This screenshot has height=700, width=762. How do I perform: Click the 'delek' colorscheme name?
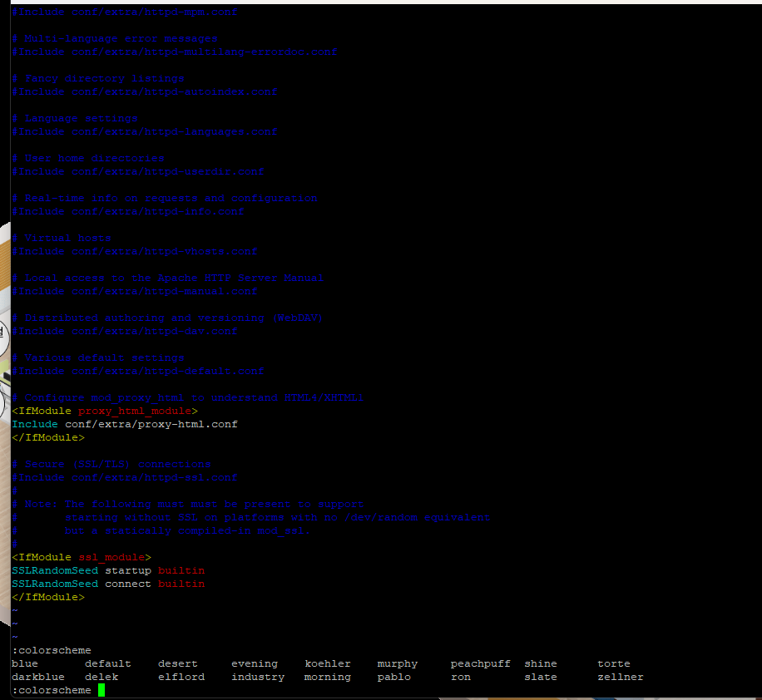coord(101,677)
